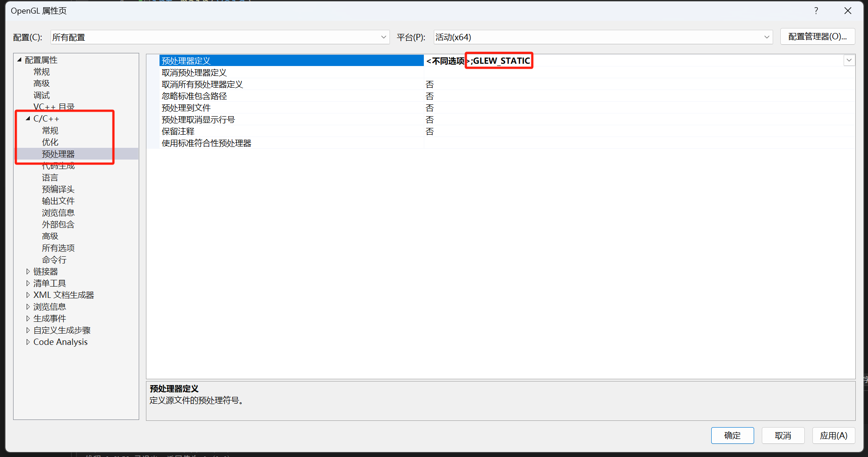868x457 pixels.
Task: Select the 输出文件 tree item
Action: (58, 201)
